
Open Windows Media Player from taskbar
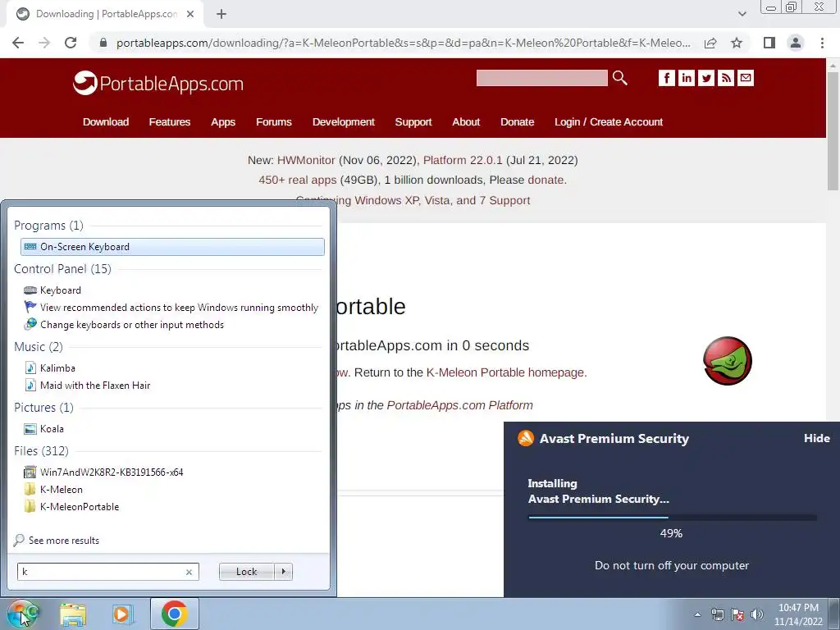[x=122, y=614]
